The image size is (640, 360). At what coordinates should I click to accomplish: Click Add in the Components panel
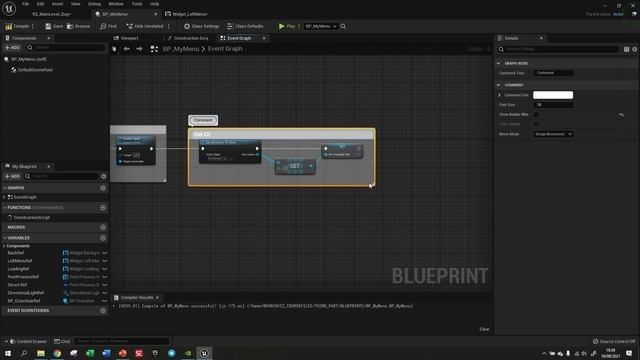tap(12, 48)
